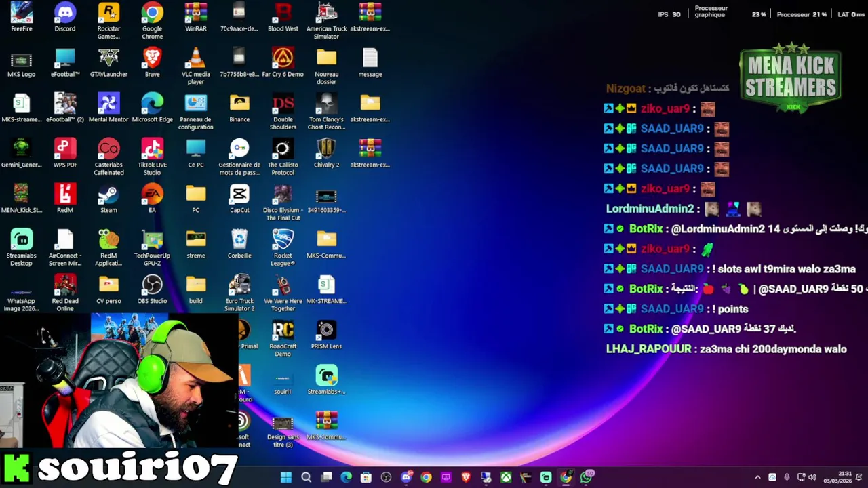The height and width of the screenshot is (488, 868).
Task: Open the Windows Start menu
Action: [286, 477]
